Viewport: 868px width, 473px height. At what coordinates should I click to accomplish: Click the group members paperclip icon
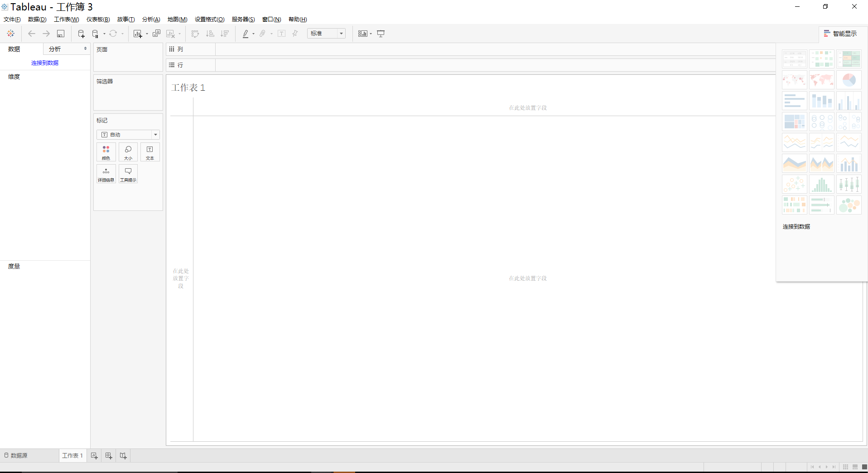[262, 34]
